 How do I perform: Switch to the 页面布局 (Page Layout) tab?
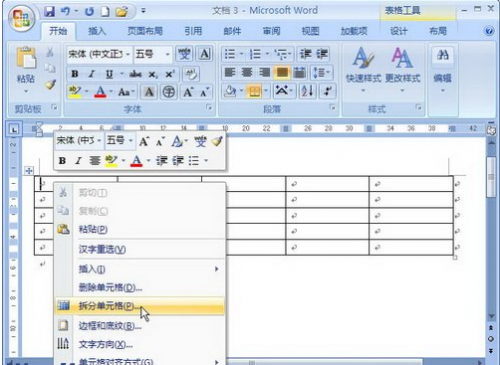145,31
